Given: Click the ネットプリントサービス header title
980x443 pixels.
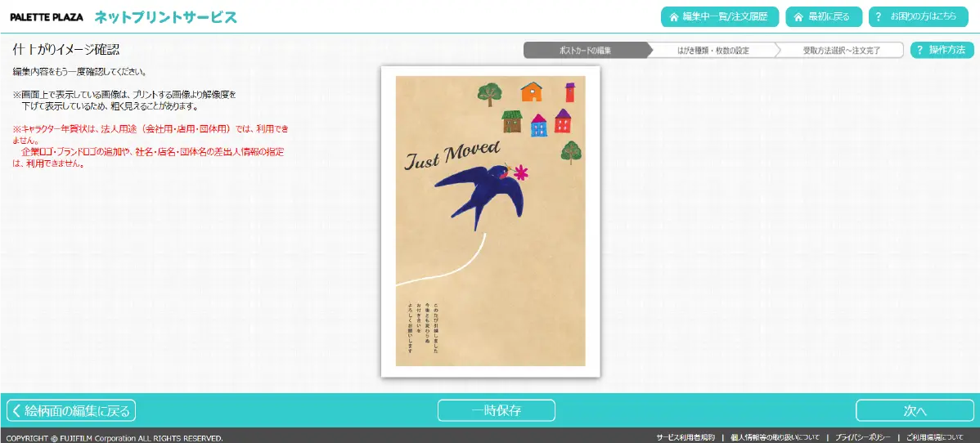Looking at the screenshot, I should [x=165, y=17].
